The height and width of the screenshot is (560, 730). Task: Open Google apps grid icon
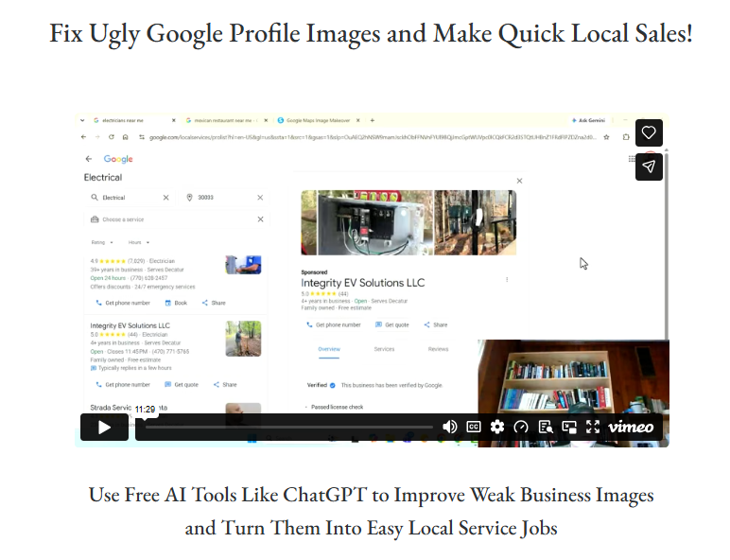[632, 159]
